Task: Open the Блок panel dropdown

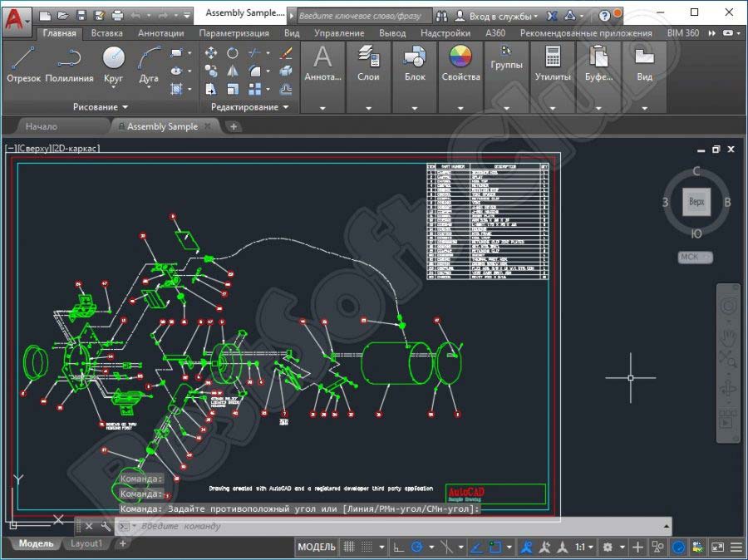Action: click(415, 108)
